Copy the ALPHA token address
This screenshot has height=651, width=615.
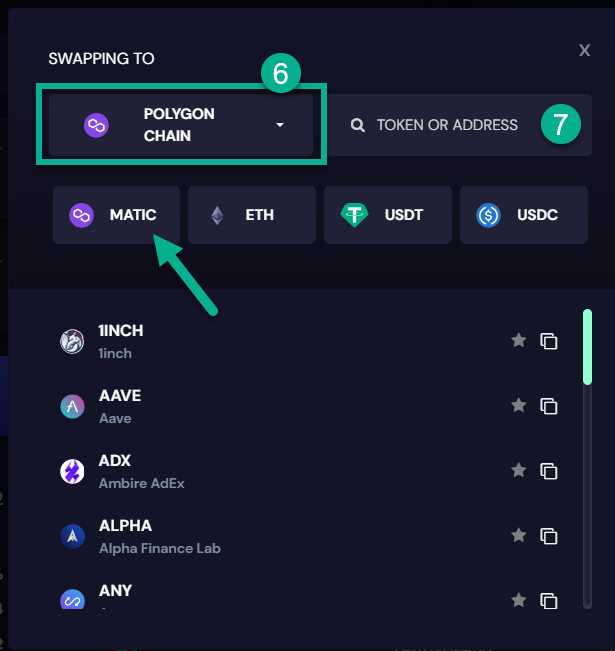point(549,536)
